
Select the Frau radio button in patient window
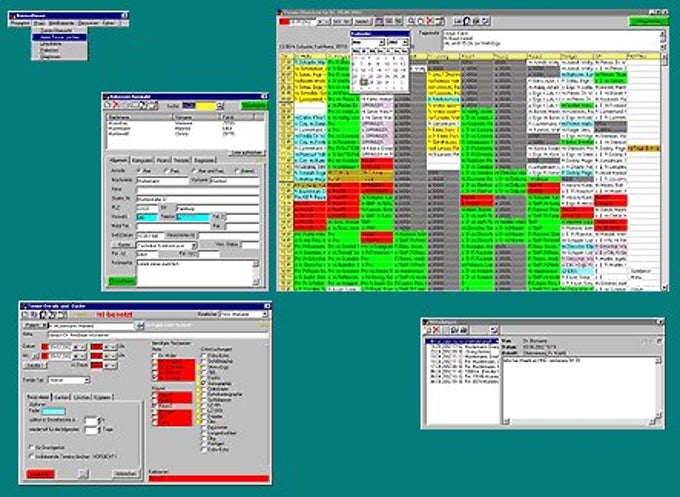(167, 171)
